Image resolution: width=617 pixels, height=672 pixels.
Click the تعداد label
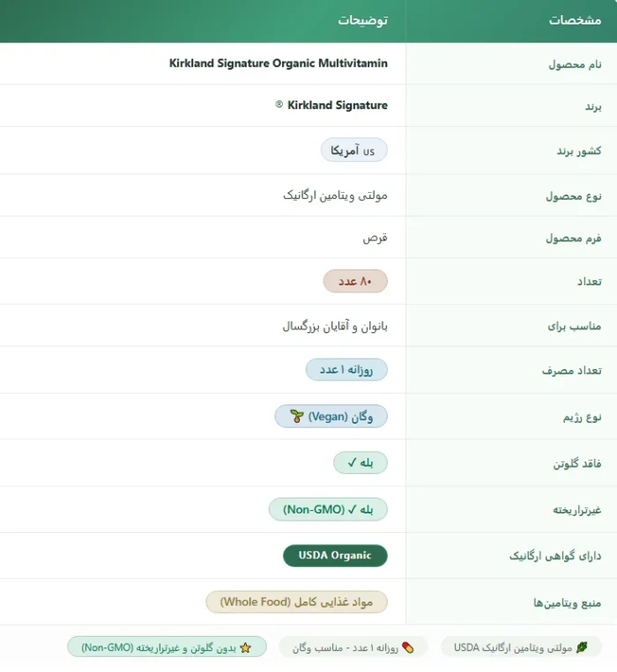(589, 282)
